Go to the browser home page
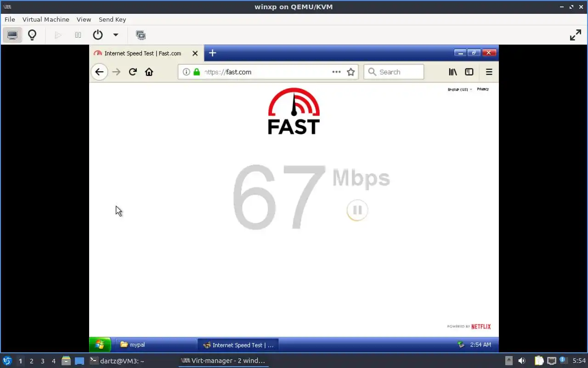The width and height of the screenshot is (588, 368). click(149, 72)
